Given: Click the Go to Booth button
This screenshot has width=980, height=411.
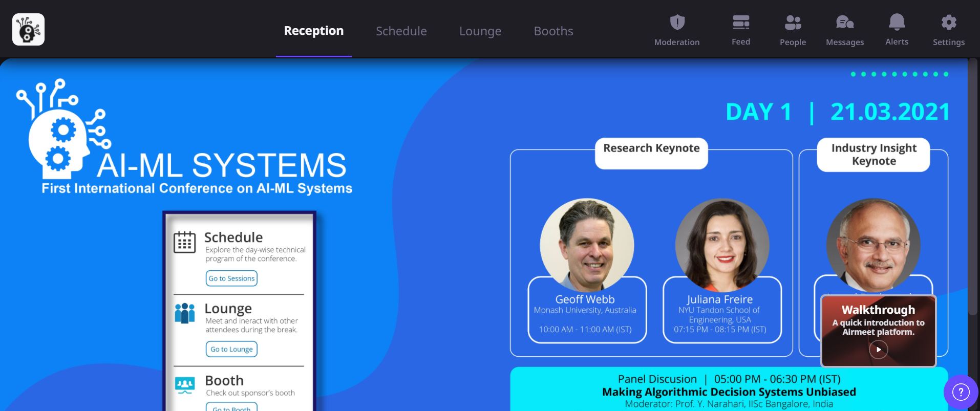Looking at the screenshot, I should click(x=231, y=407).
